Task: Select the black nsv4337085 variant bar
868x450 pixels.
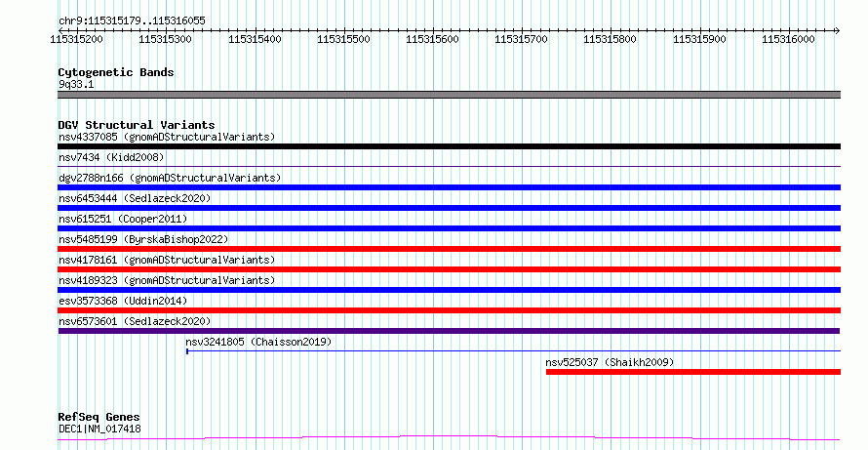Action: pyautogui.click(x=449, y=146)
